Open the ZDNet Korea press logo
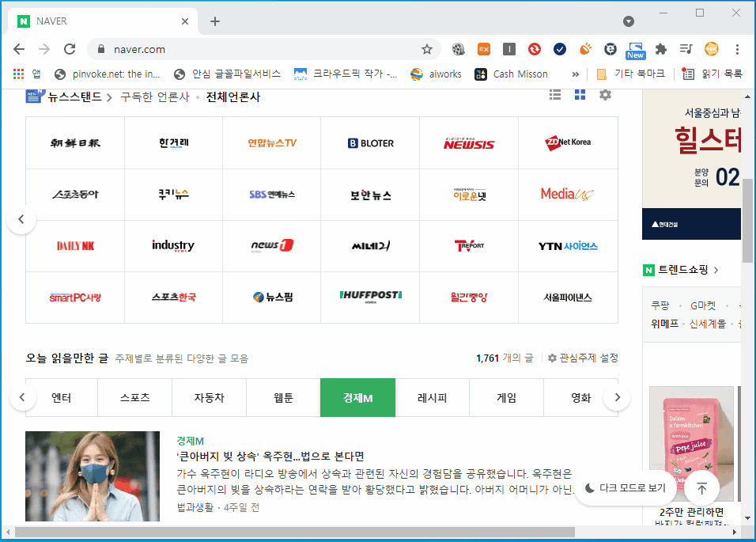The width and height of the screenshot is (756, 542). click(x=568, y=143)
